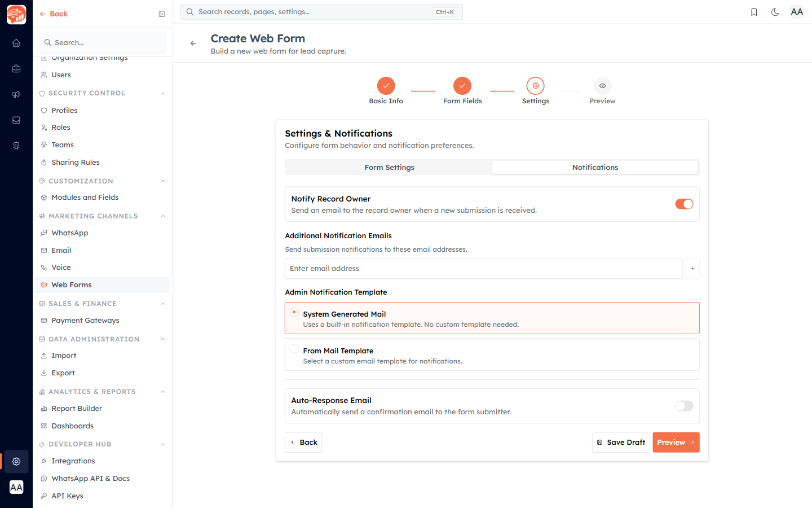Switch to the Form Settings tab
812x508 pixels.
coord(389,167)
